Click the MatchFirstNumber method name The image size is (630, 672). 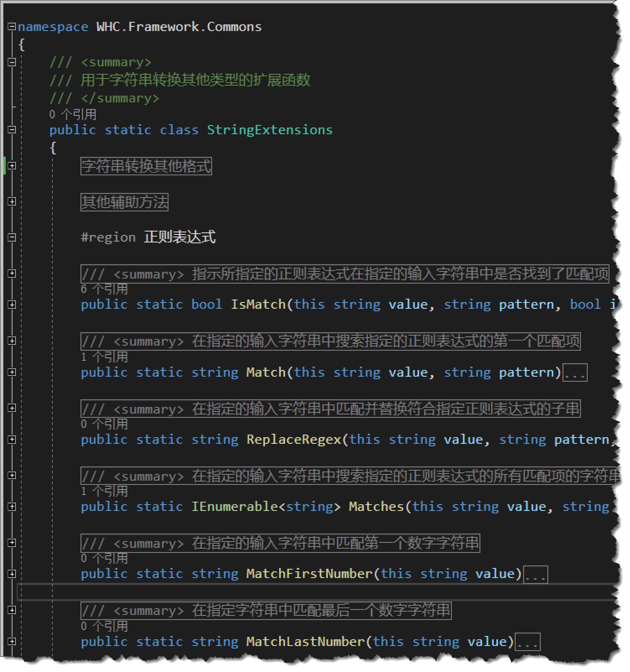coord(309,574)
